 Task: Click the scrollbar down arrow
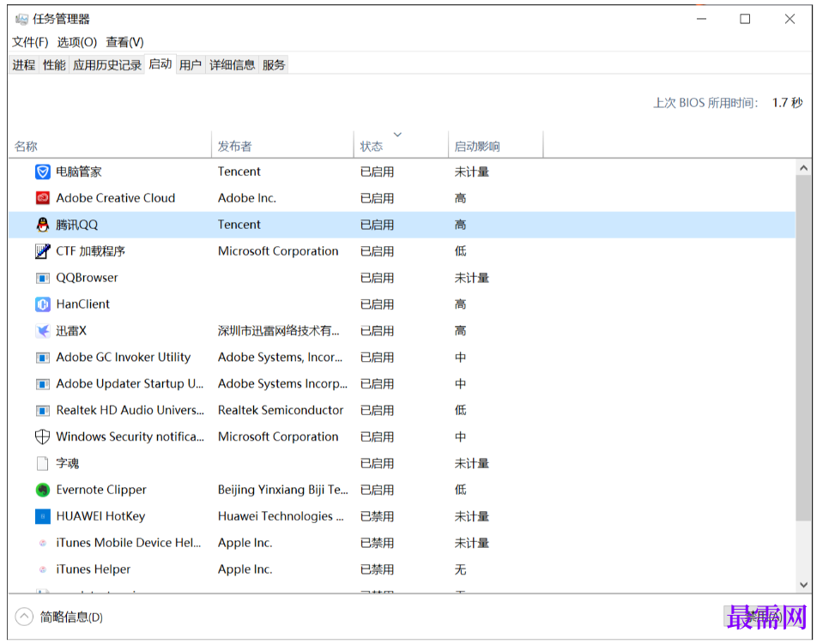(x=803, y=585)
